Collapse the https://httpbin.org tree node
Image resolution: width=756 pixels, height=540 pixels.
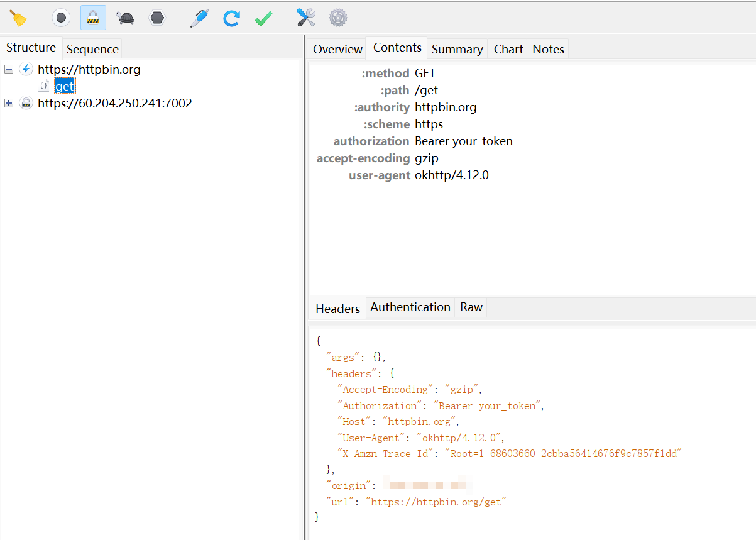pos(9,69)
